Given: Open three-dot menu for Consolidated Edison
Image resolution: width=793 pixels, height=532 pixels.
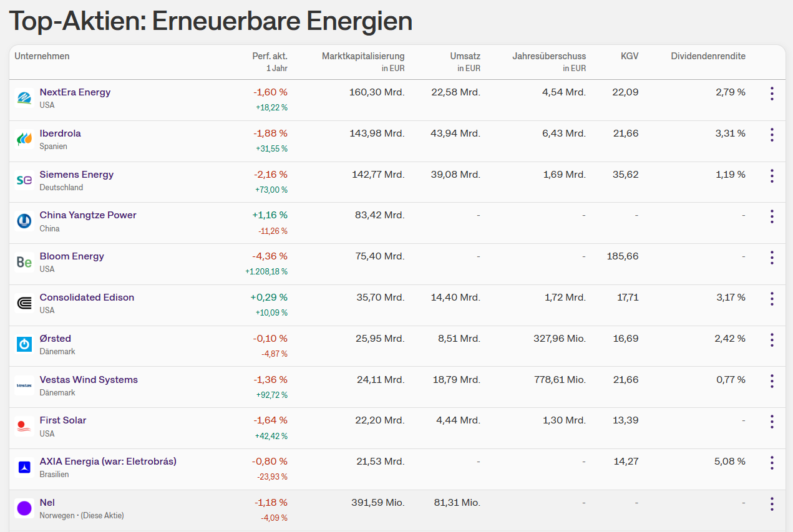Looking at the screenshot, I should pyautogui.click(x=772, y=299).
